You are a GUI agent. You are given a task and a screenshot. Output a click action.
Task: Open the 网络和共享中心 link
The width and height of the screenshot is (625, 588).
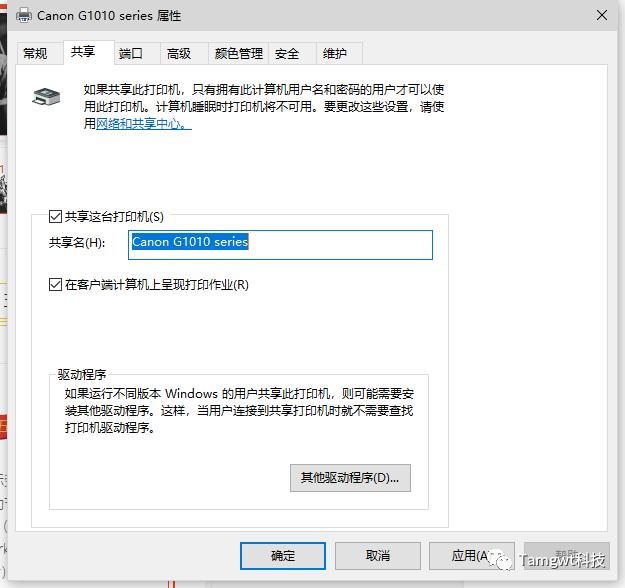pyautogui.click(x=143, y=124)
